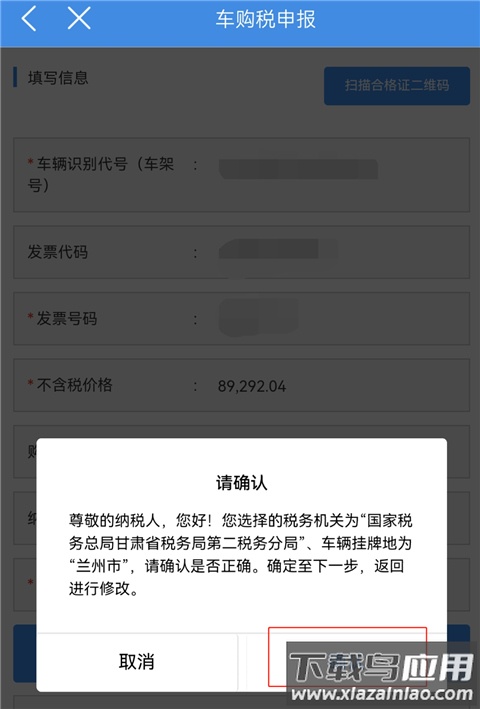
Task: Tap the 请确认 dialog title
Action: pyautogui.click(x=241, y=482)
